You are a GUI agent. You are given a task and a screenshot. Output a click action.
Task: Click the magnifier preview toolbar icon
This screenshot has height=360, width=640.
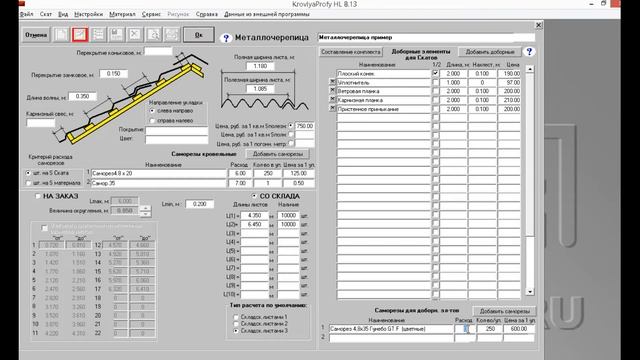(153, 35)
